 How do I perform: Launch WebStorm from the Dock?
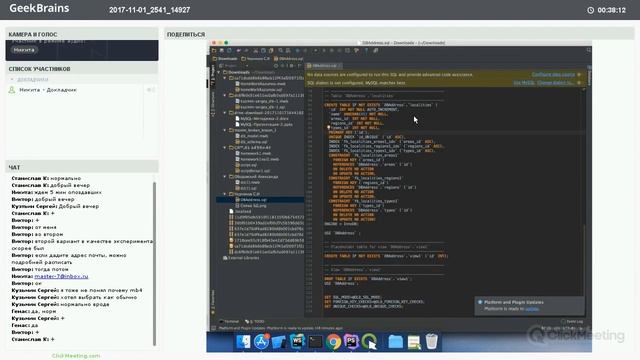pyautogui.click(x=298, y=342)
